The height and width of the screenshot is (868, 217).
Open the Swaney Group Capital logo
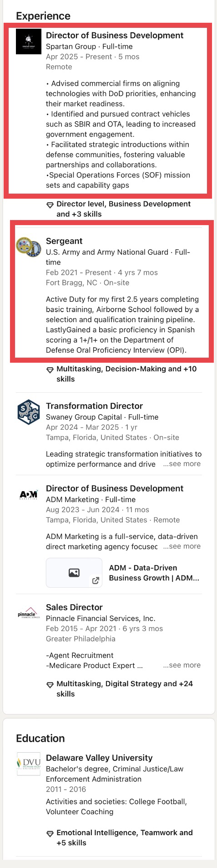click(28, 412)
